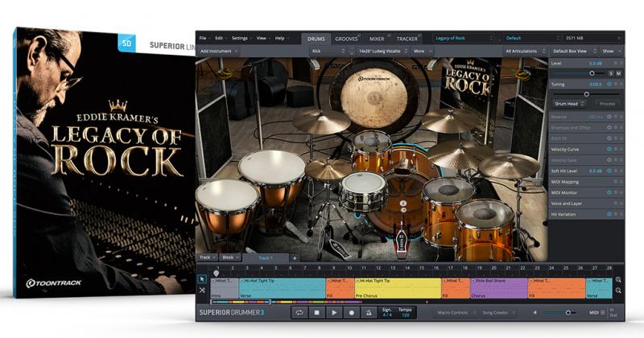Click the Process button
644x338 pixels.
pos(607,104)
